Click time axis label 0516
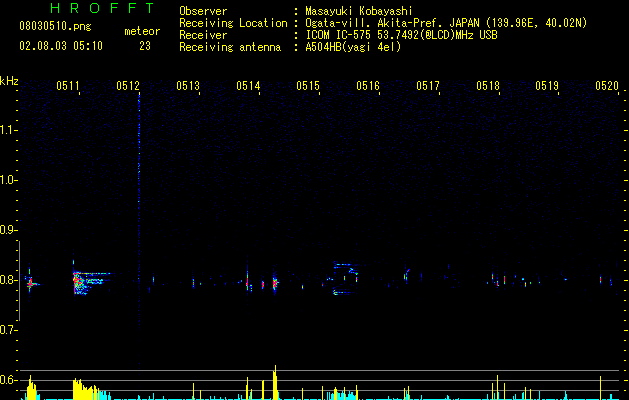The height and width of the screenshot is (400, 629). tap(368, 86)
